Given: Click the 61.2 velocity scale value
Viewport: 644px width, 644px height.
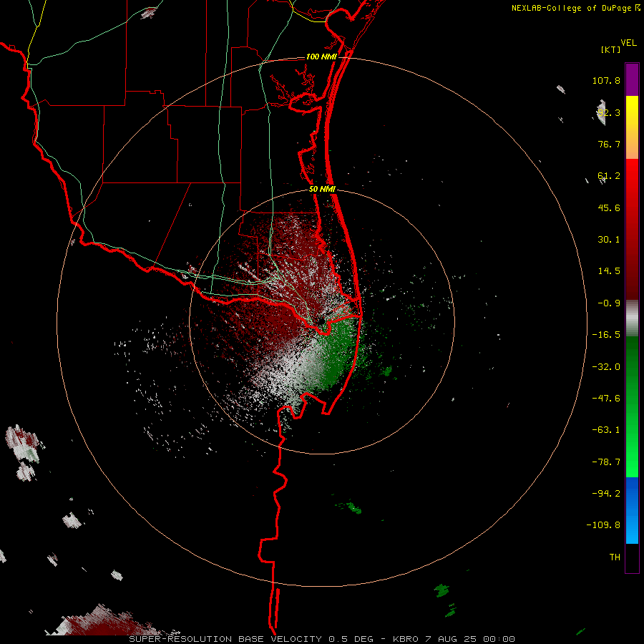Looking at the screenshot, I should click(x=609, y=176).
